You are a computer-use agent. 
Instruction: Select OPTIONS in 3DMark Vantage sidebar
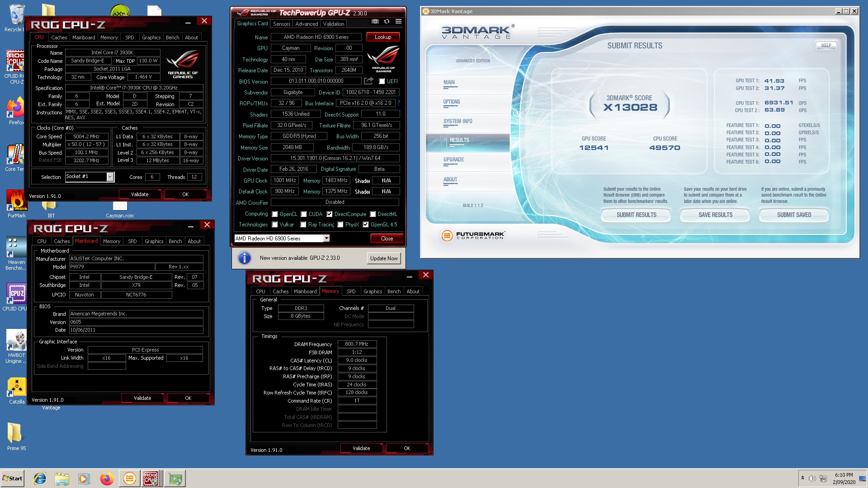coord(452,102)
